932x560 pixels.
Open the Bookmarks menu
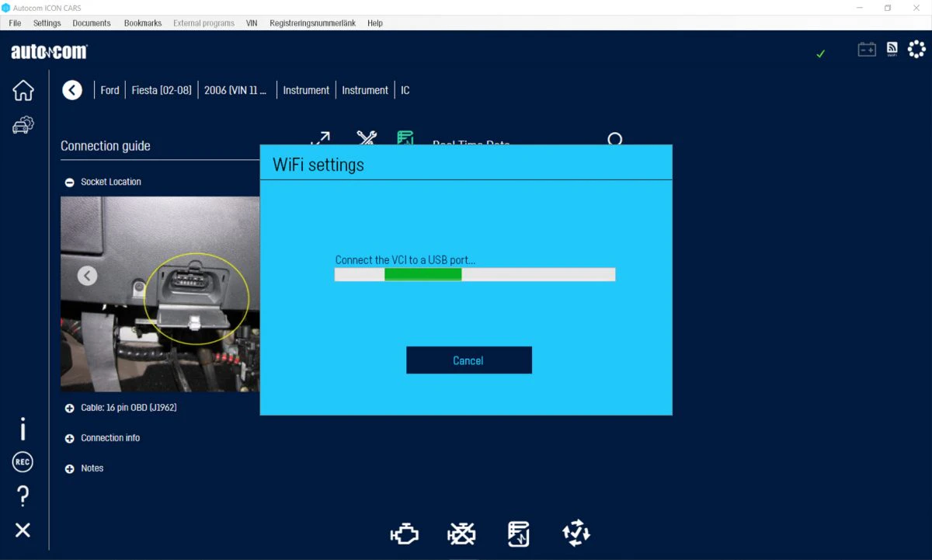(x=143, y=23)
